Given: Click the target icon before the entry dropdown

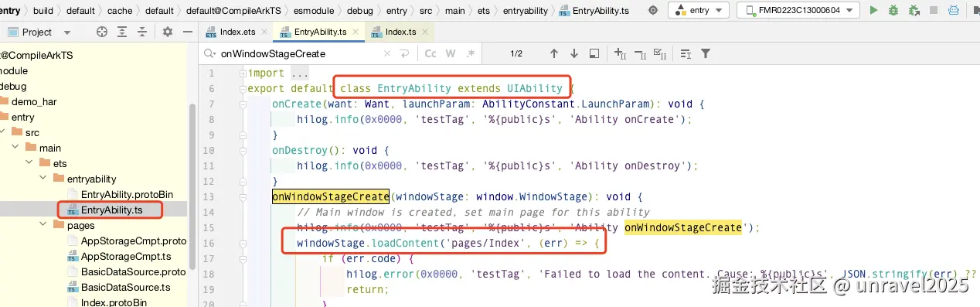Looking at the screenshot, I should point(653,11).
